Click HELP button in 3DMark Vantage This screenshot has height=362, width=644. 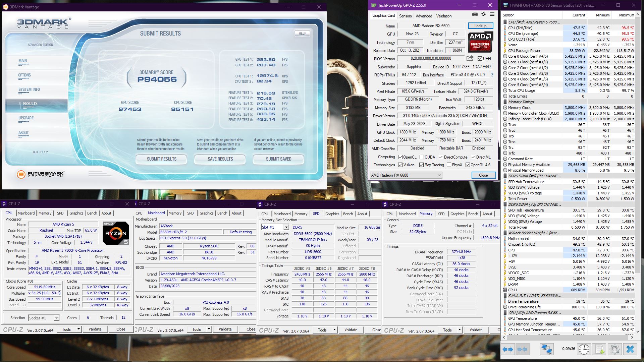click(302, 33)
